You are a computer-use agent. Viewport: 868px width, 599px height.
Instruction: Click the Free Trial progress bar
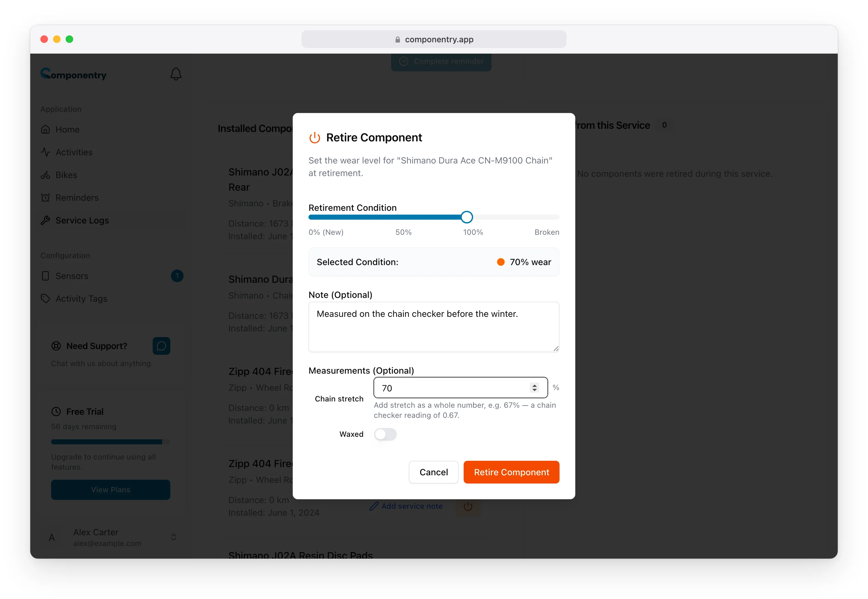(x=111, y=442)
